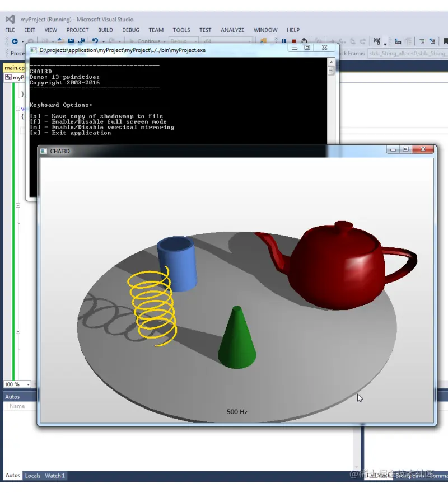Collapse the code block near line with brace
448x493 pixels.
pos(17,109)
